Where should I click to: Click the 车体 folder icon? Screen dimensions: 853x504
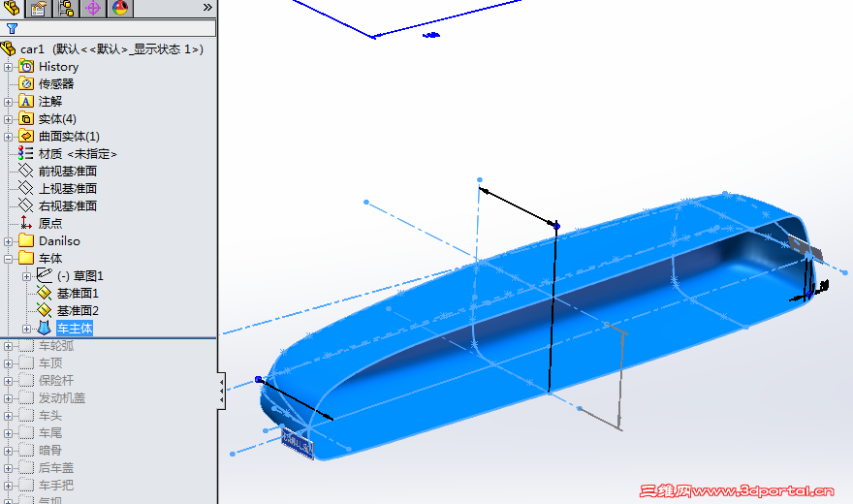[x=26, y=258]
